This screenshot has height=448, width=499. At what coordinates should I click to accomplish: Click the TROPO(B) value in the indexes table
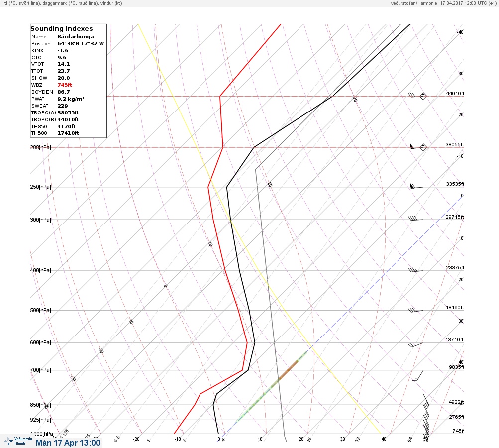pos(68,120)
